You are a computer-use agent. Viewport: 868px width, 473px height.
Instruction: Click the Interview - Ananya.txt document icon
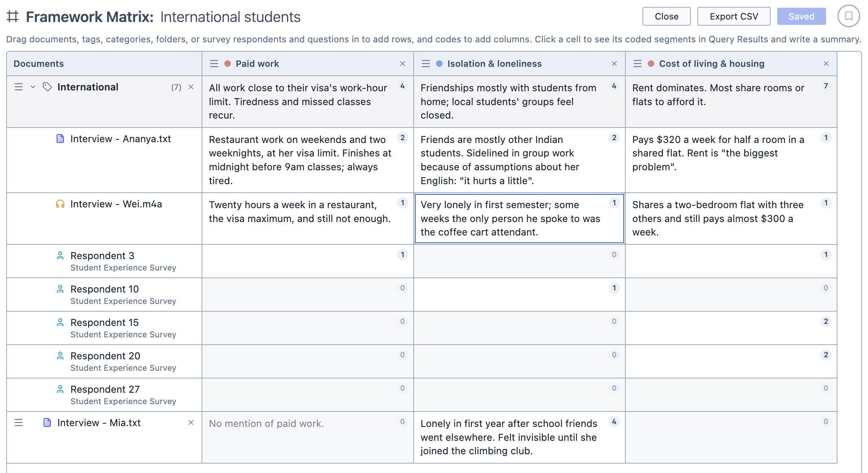(60, 139)
